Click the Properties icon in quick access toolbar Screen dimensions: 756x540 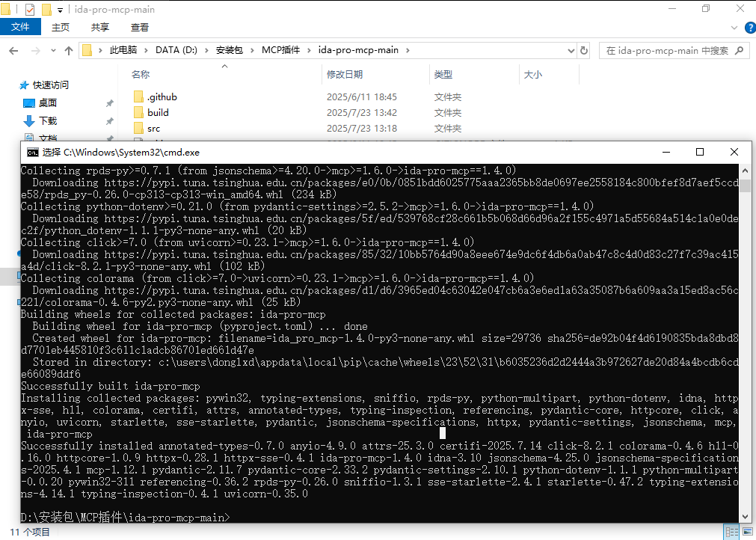(x=29, y=10)
